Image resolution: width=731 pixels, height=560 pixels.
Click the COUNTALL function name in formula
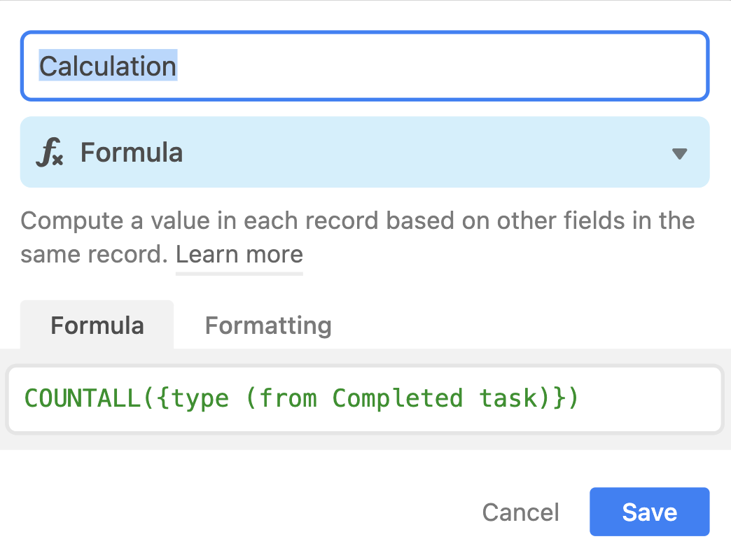click(x=83, y=399)
